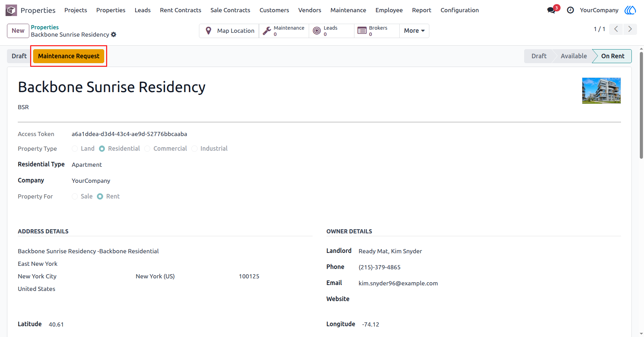Click the building photo thumbnail
Viewport: 644px width, 337px height.
click(601, 91)
